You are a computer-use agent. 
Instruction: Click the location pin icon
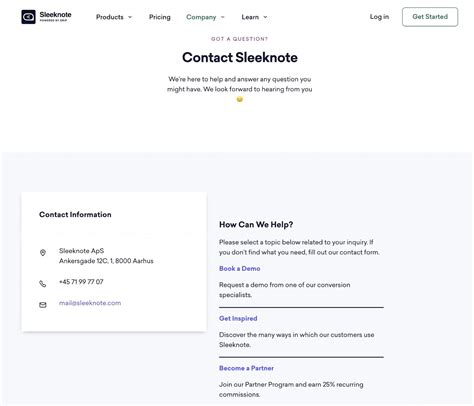pyautogui.click(x=43, y=253)
